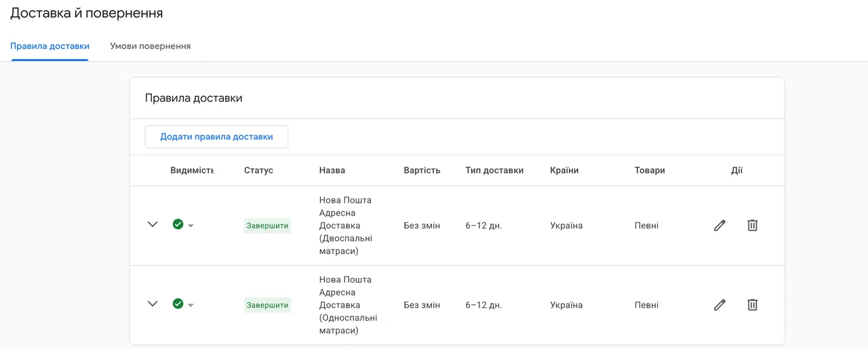Expand the Двоспальні матраси rule row

coord(153,224)
